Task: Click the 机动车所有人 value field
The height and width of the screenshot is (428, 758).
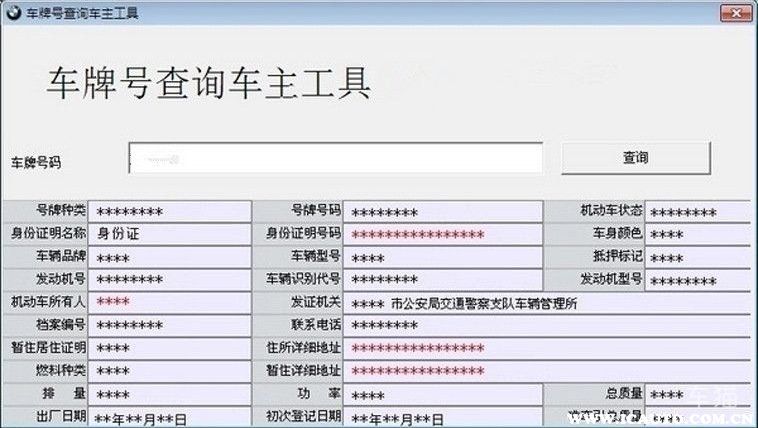Action: 169,302
